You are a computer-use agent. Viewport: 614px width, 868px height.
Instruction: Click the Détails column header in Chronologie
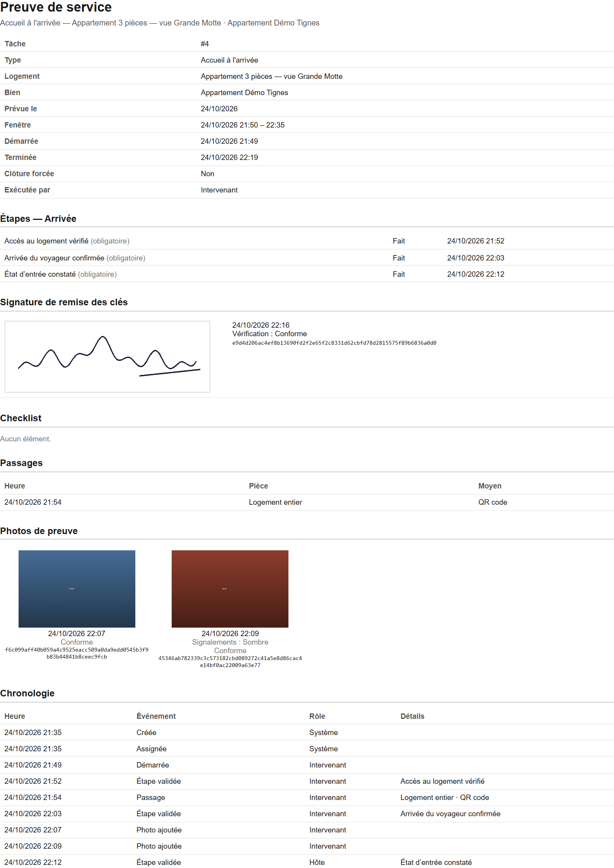(412, 716)
